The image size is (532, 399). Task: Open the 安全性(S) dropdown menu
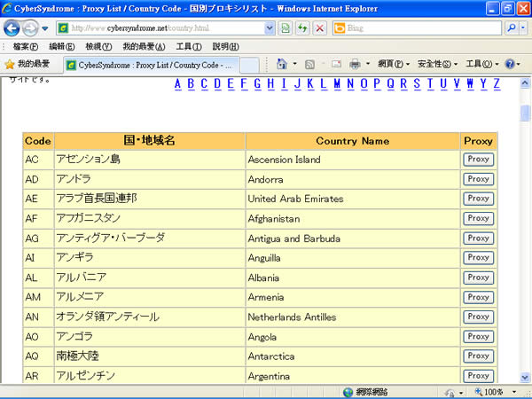(x=435, y=65)
